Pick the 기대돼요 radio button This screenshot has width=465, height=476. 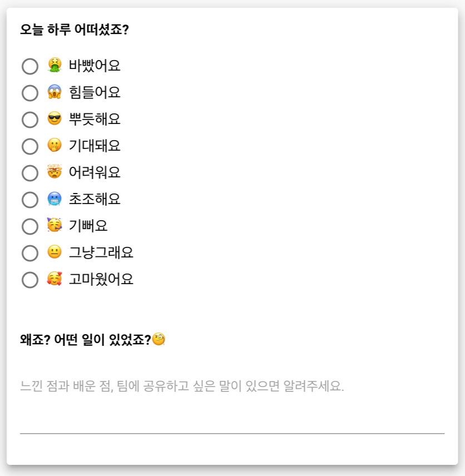pyautogui.click(x=30, y=146)
